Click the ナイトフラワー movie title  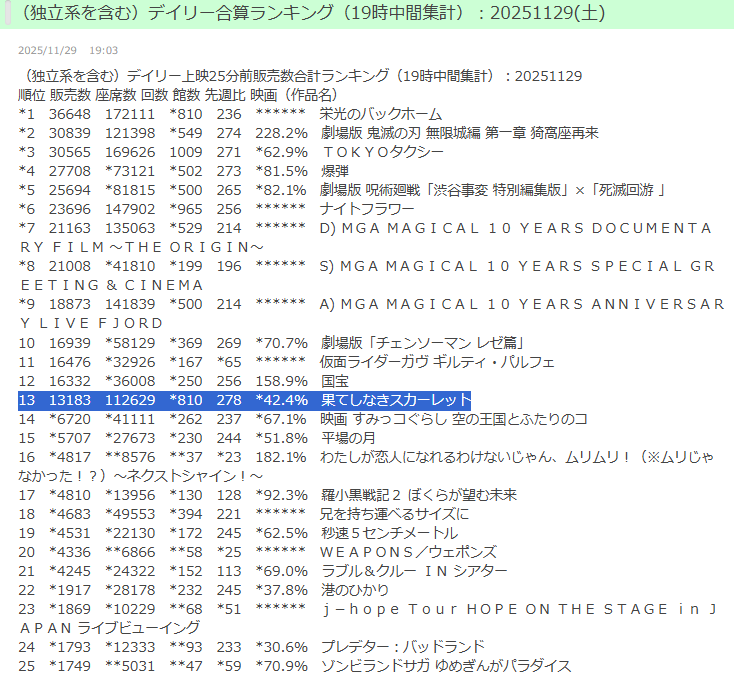(366, 209)
